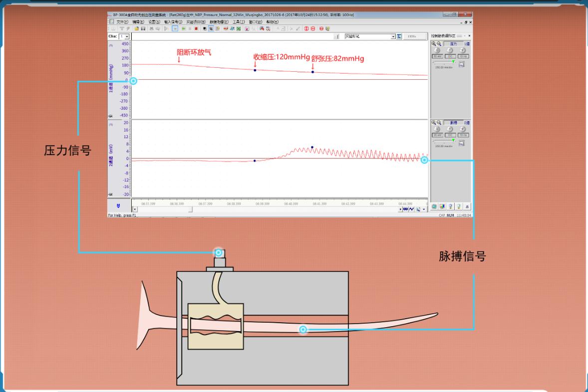
Task: Click the print toolbar icon
Action: click(152, 28)
